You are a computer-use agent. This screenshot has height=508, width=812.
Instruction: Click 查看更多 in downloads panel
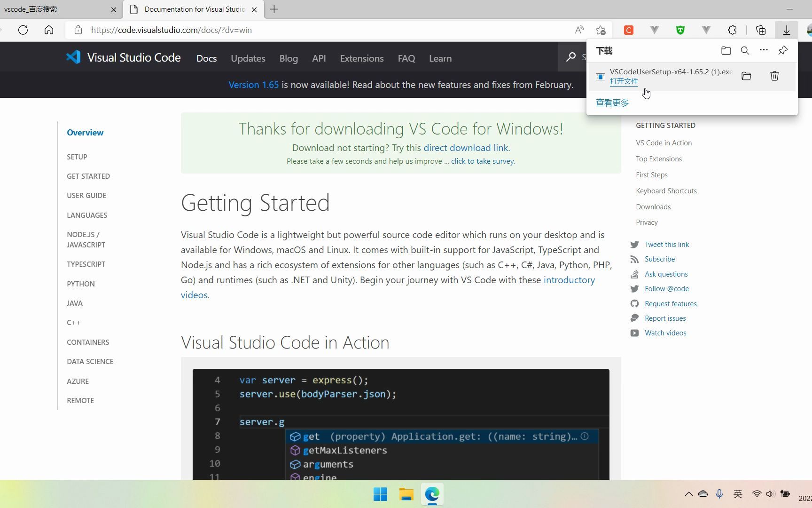point(612,103)
